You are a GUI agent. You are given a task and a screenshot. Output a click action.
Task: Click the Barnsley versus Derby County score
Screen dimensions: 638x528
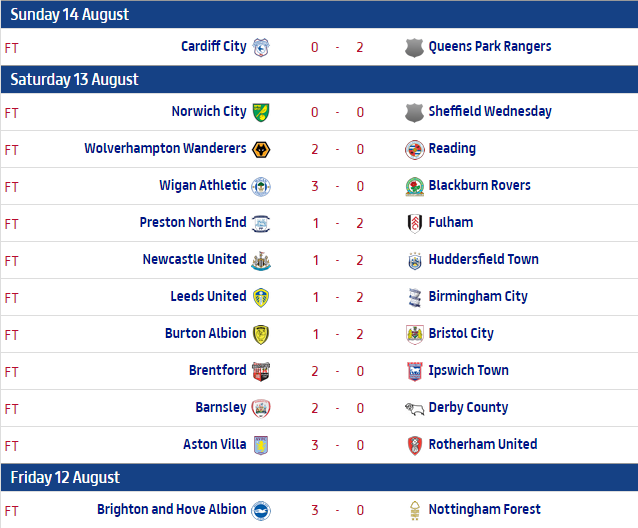pyautogui.click(x=337, y=408)
